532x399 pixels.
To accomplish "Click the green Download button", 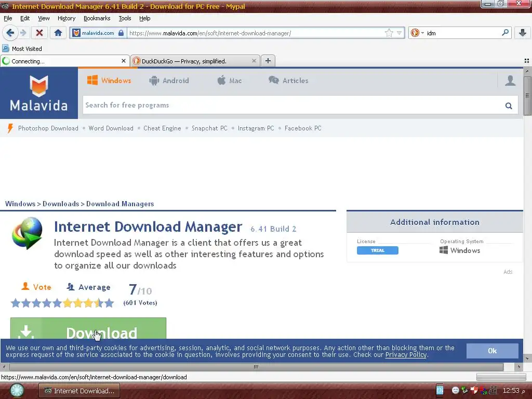I will (88, 328).
